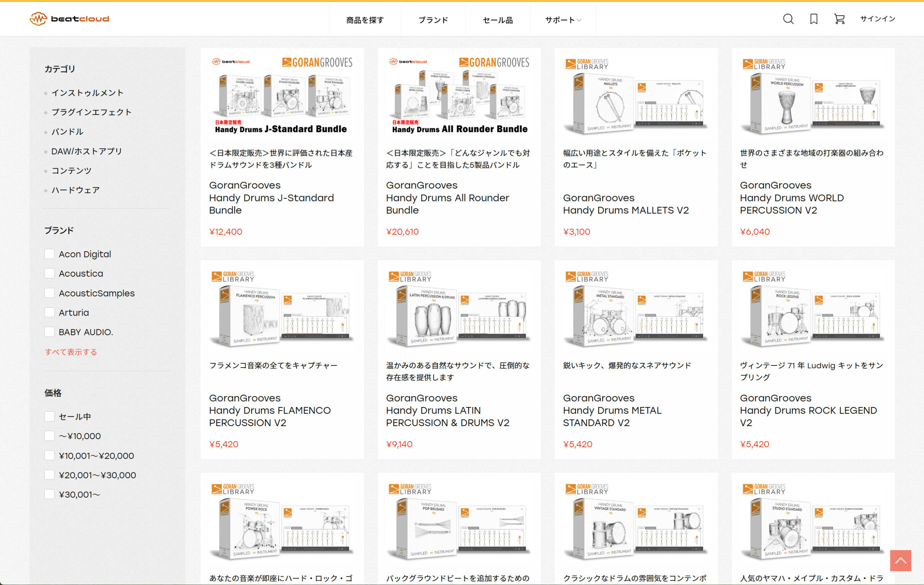Select the ¥10,001〜¥20,000 price checkbox
The image size is (924, 585).
point(49,456)
